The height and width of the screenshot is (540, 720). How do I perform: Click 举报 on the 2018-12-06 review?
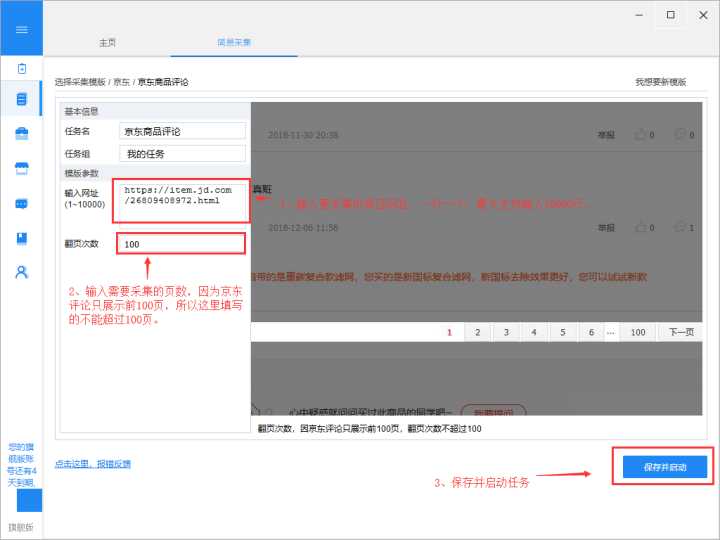(x=606, y=227)
